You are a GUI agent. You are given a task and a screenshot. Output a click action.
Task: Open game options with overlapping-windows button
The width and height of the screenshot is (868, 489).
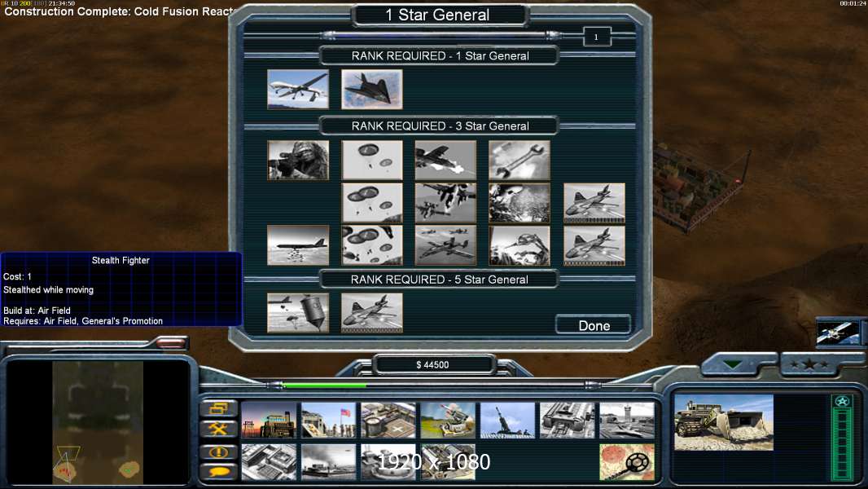coord(219,408)
